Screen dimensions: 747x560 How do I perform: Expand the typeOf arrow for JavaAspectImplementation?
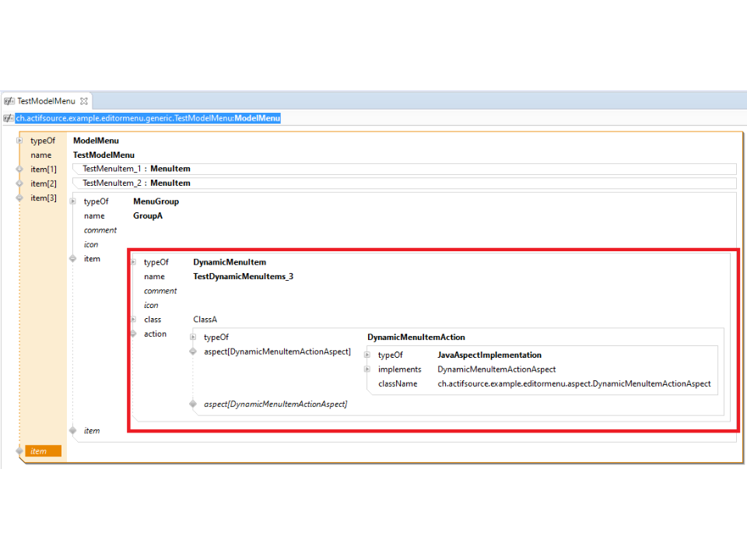367,355
